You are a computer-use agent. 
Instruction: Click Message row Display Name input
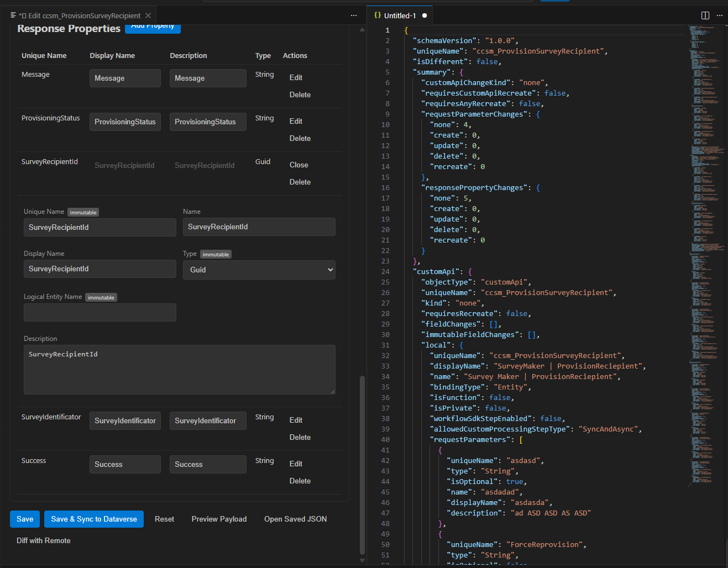click(125, 78)
